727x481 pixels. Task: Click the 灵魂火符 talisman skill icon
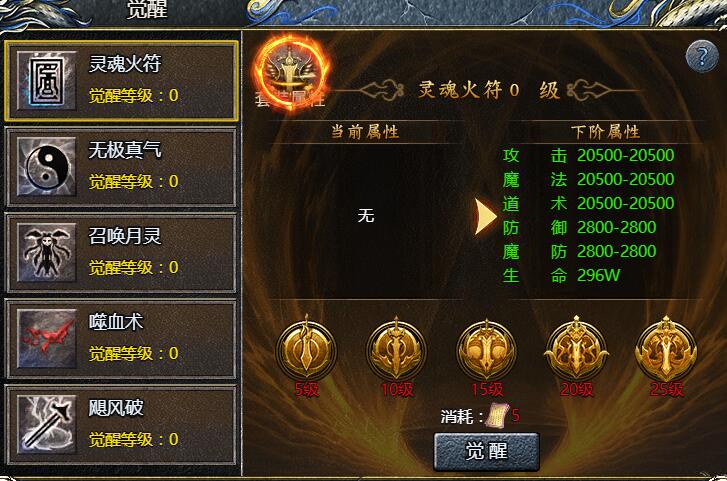point(46,81)
